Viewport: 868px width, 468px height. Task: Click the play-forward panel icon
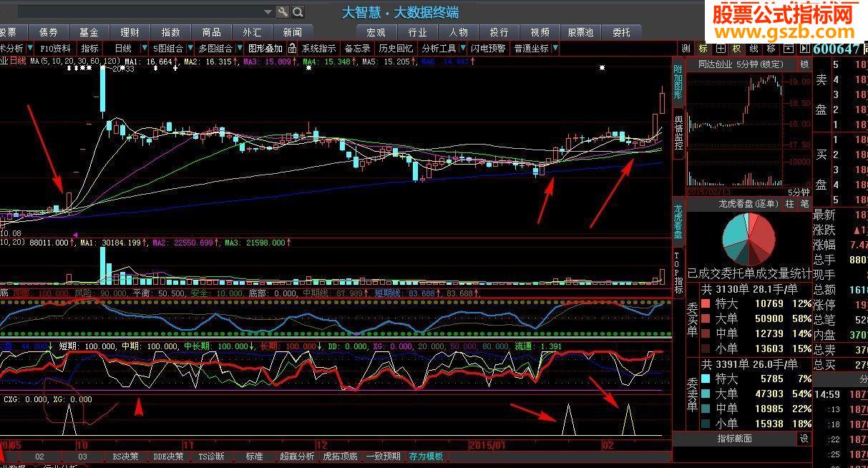coord(804,49)
